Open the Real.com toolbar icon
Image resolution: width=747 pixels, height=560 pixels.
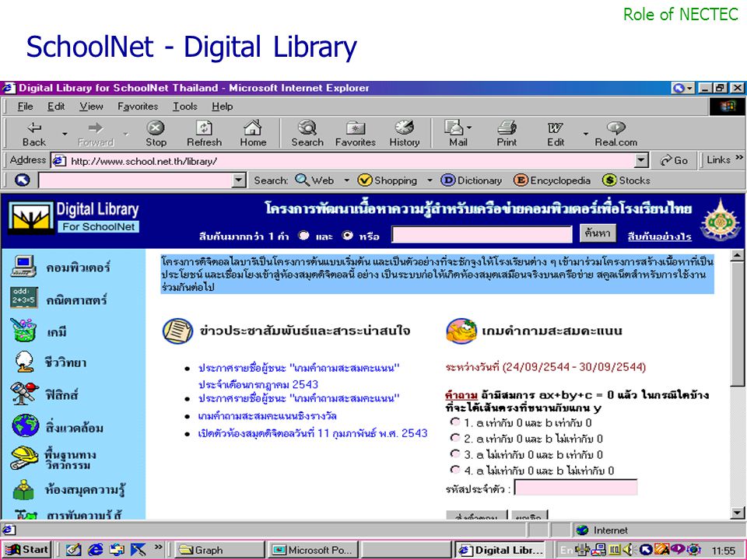615,127
